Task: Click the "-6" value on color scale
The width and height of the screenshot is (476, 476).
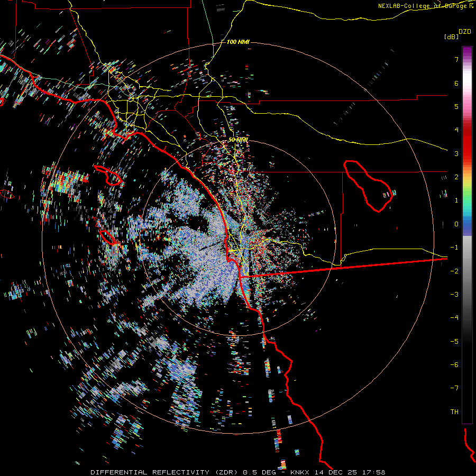Action: coord(454,364)
